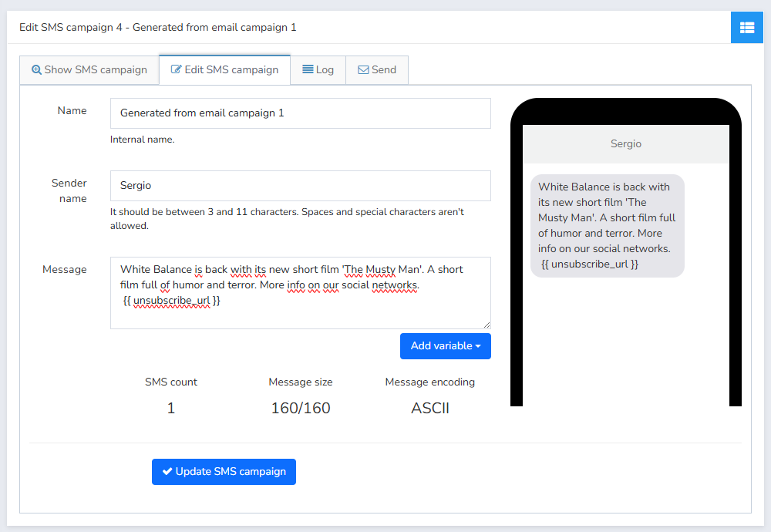Click the pencil edit icon on Edit tab
The height and width of the screenshot is (532, 771).
(176, 69)
